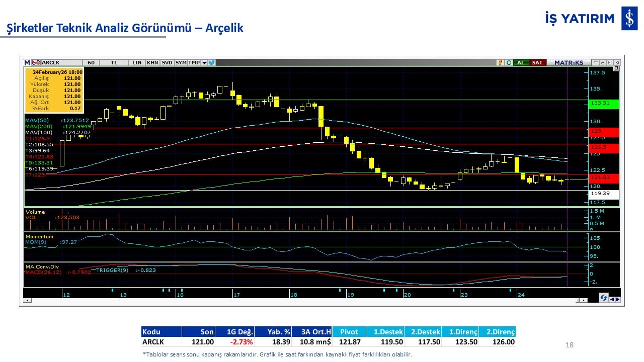The image size is (644, 362).
Task: Toggle the LIN scale mode
Action: tap(137, 63)
